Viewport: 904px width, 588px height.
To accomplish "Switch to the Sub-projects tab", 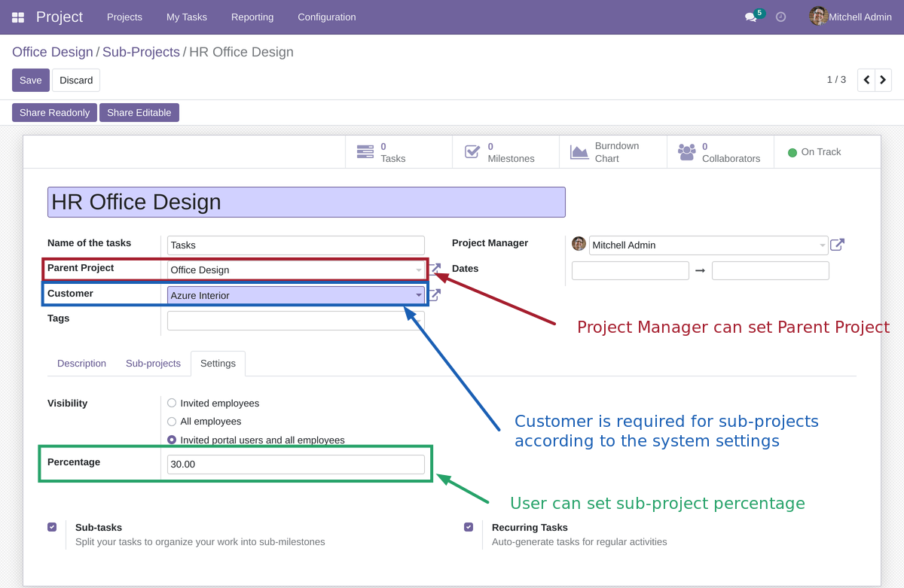I will (x=153, y=364).
